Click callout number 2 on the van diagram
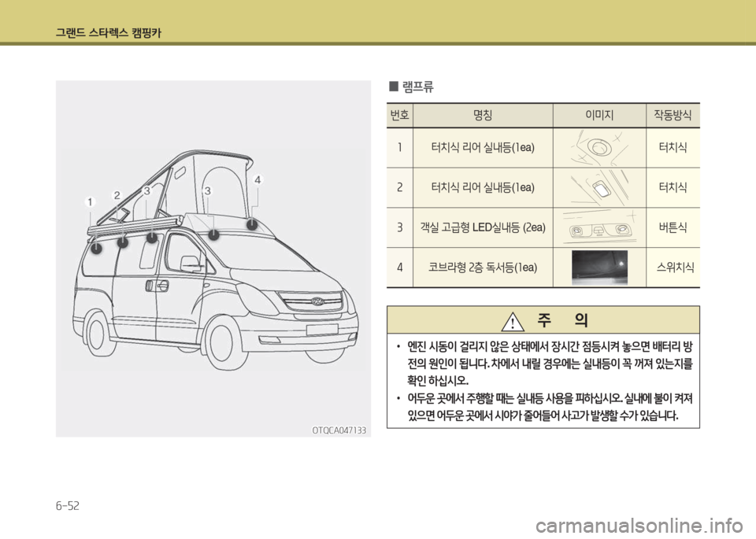The height and width of the screenshot is (539, 756). [x=117, y=195]
